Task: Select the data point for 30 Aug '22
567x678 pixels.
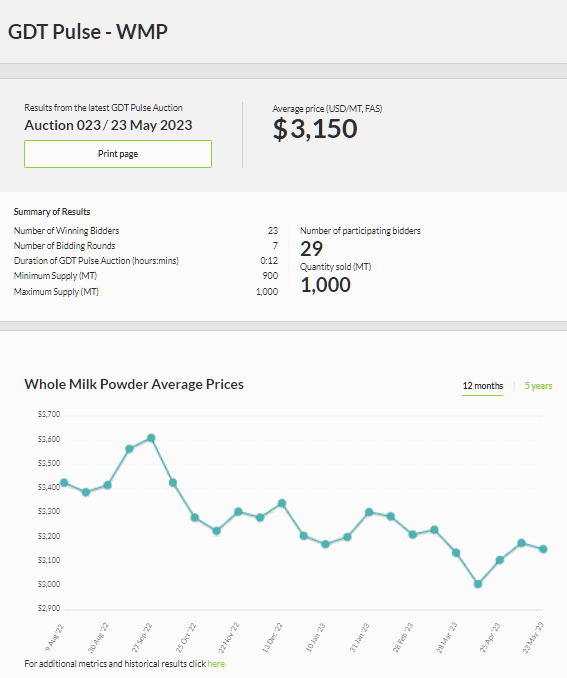Action: [x=108, y=485]
